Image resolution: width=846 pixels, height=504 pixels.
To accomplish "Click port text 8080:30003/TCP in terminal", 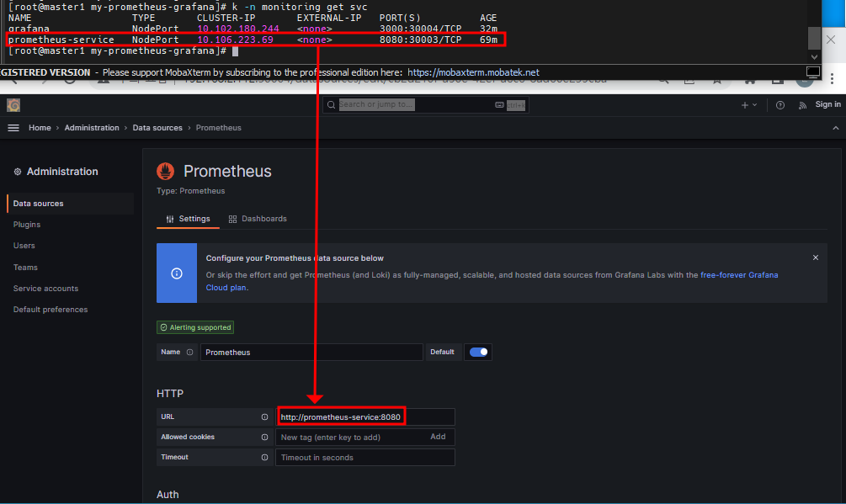I will (x=420, y=40).
